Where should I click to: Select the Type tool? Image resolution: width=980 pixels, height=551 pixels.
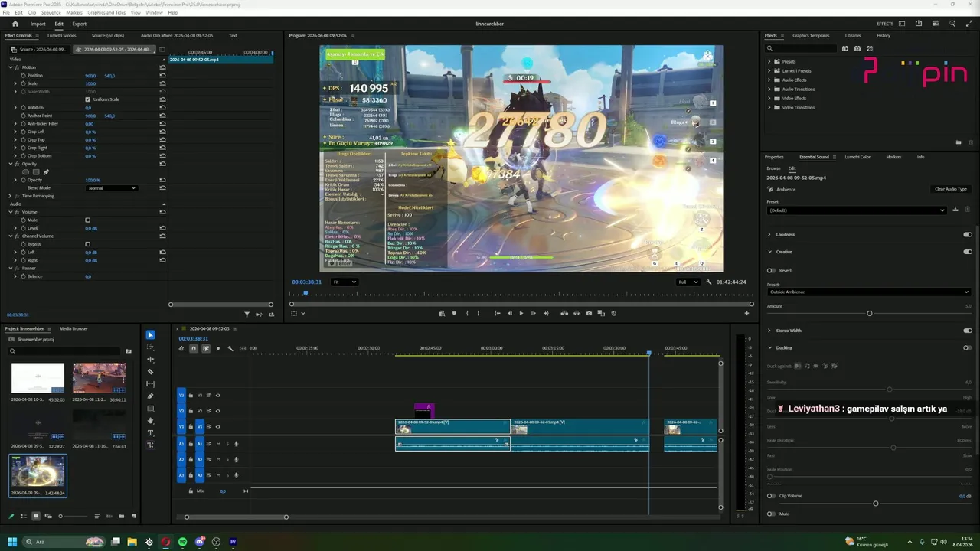tap(150, 433)
